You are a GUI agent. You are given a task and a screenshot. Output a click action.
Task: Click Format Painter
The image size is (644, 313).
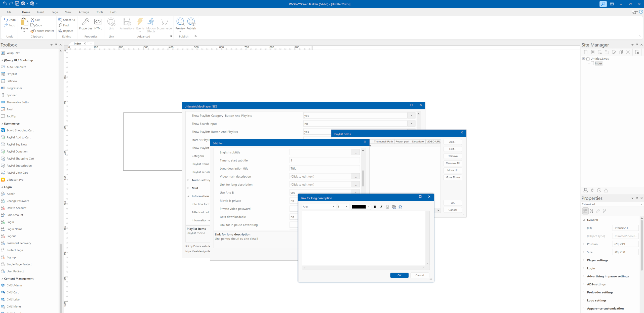click(x=42, y=31)
